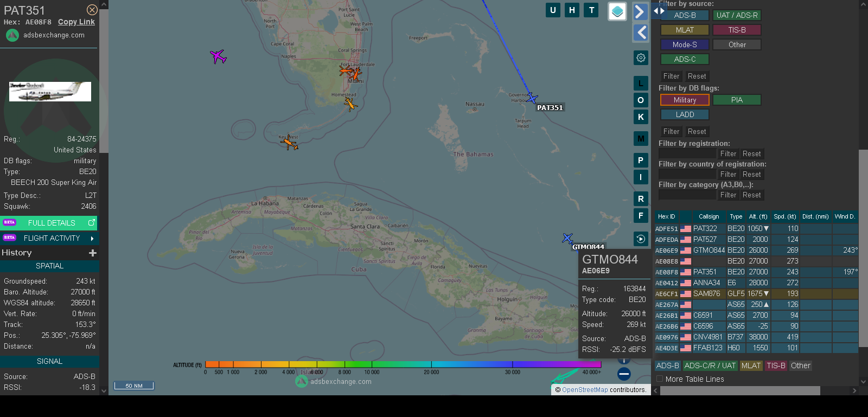Click the registration filter input field
This screenshot has height=417, width=868.
(687, 154)
